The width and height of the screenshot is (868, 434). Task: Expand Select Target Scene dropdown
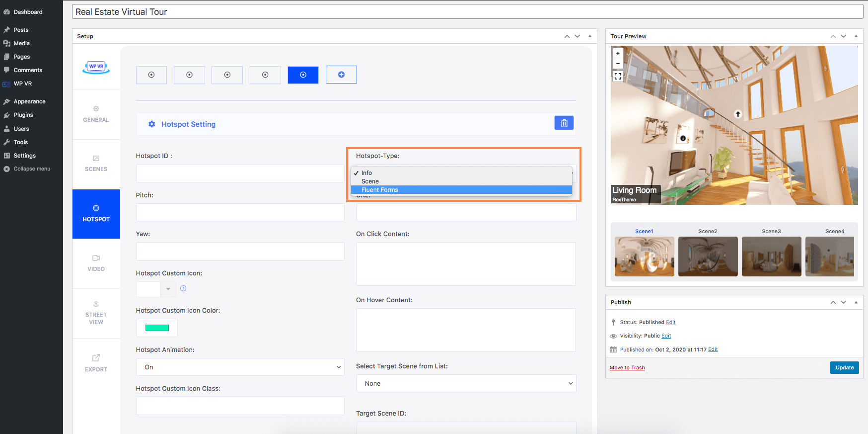click(x=466, y=383)
